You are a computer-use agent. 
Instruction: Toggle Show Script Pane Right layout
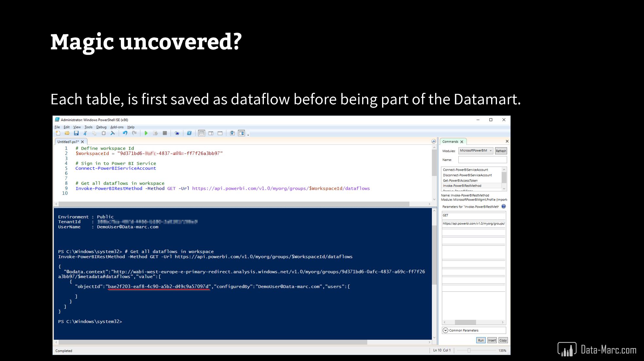[211, 133]
